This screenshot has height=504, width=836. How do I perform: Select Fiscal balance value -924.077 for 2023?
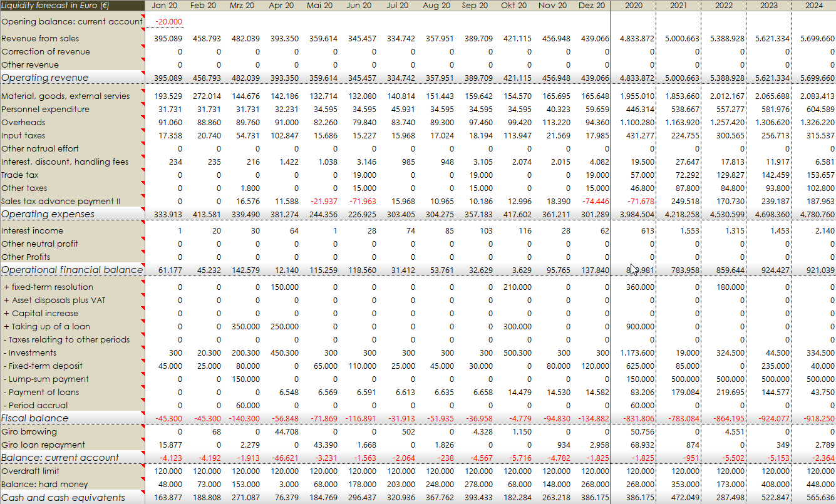coord(775,419)
